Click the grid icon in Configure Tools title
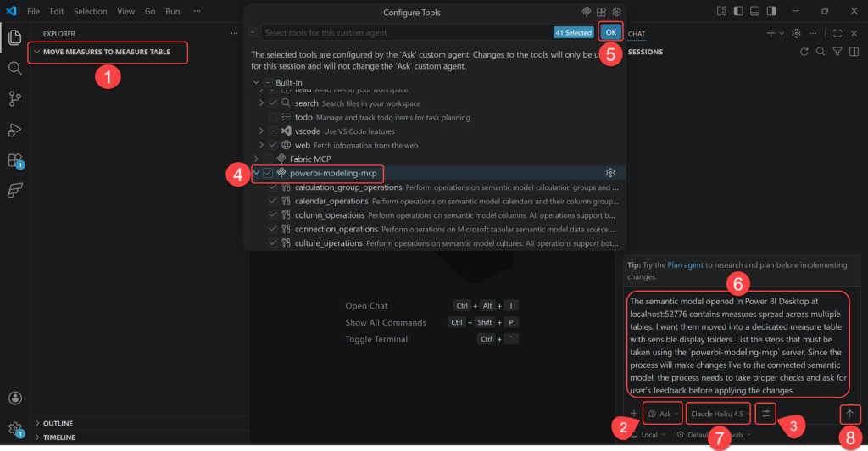This screenshot has height=451, width=868. pos(601,12)
